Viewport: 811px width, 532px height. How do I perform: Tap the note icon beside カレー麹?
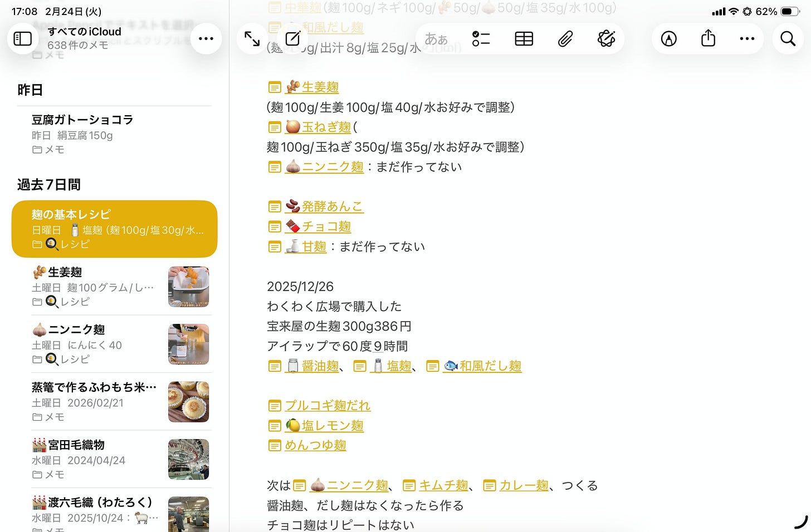(x=489, y=486)
